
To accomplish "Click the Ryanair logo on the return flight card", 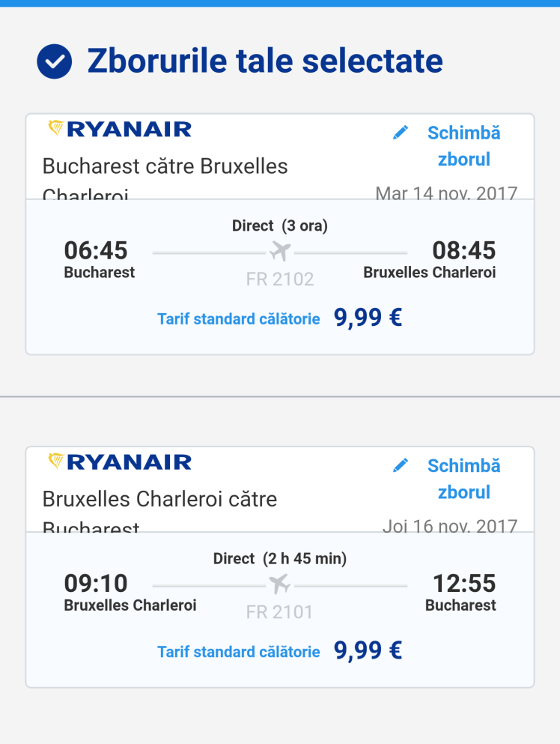I will (x=120, y=462).
